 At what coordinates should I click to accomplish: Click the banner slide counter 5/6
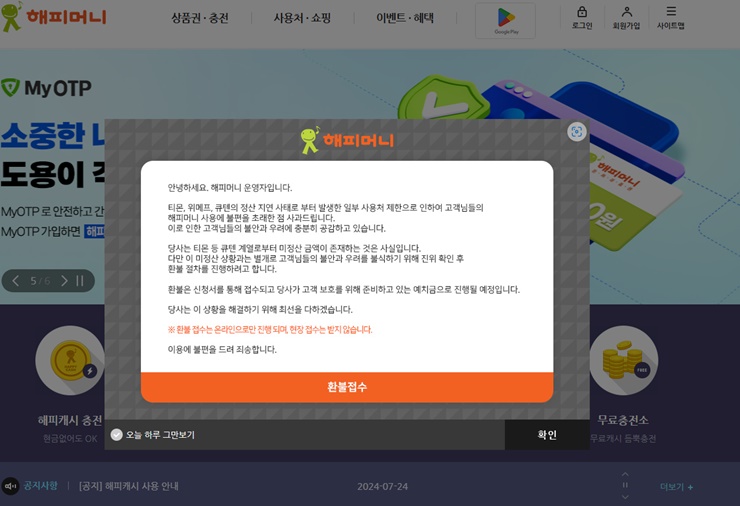40,281
